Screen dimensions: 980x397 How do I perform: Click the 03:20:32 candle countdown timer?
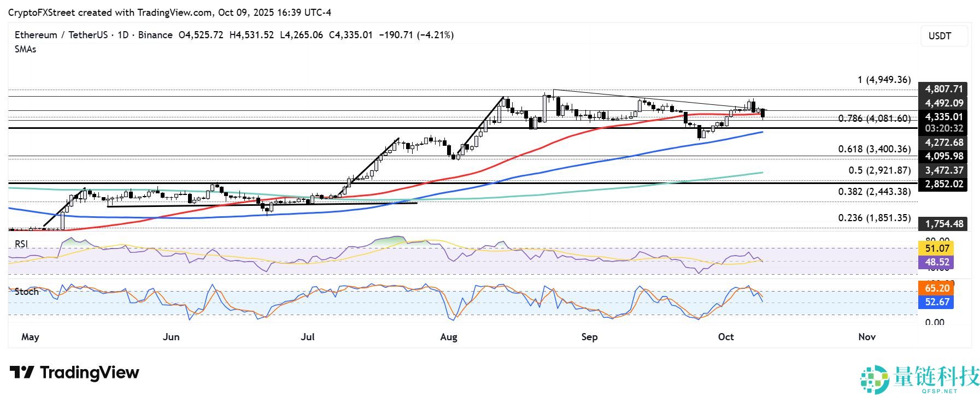click(943, 128)
